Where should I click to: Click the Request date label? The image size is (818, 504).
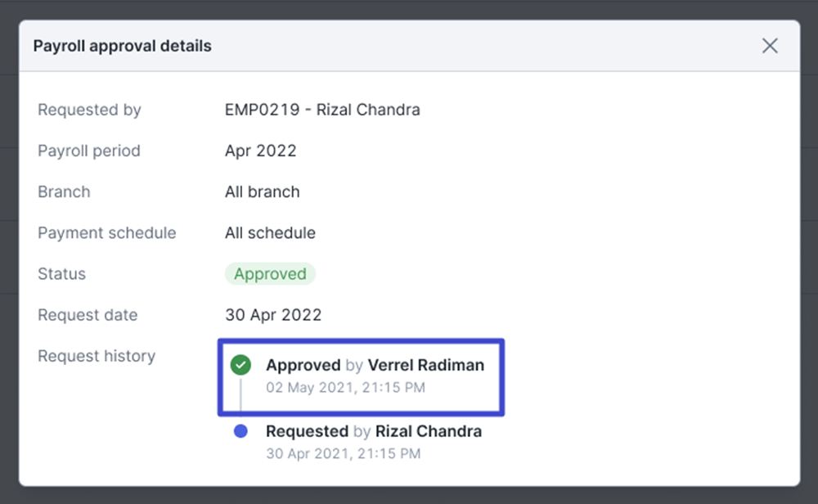[88, 315]
